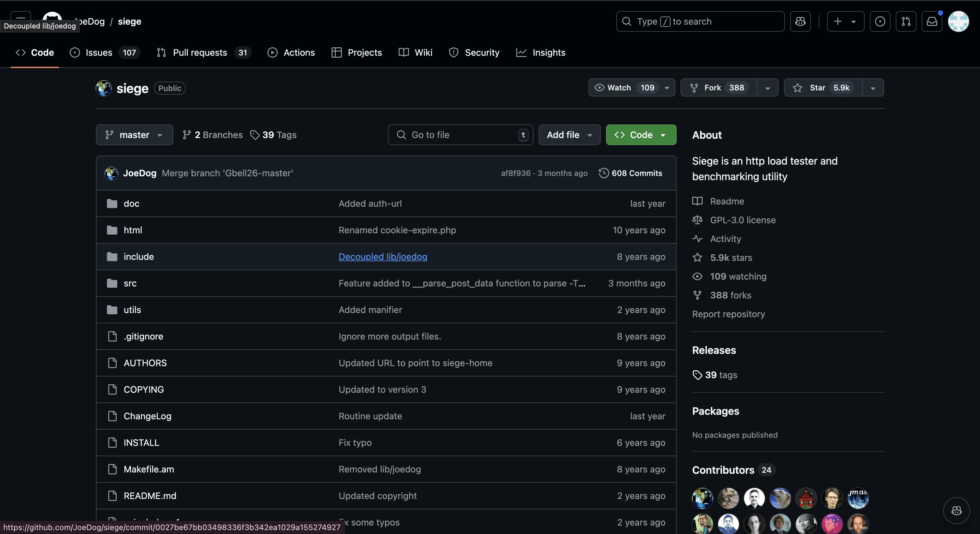Open the Wiki tab
This screenshot has width=980, height=534.
(415, 52)
